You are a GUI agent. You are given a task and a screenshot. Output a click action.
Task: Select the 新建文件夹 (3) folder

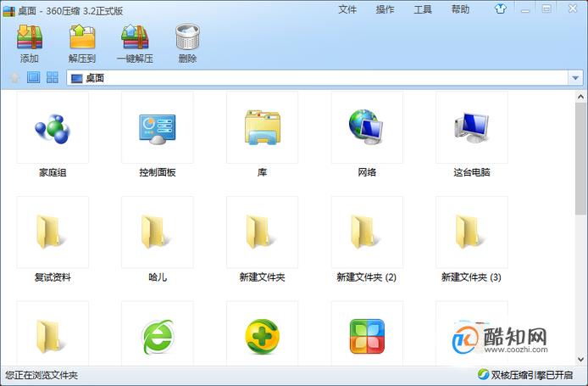pos(469,232)
